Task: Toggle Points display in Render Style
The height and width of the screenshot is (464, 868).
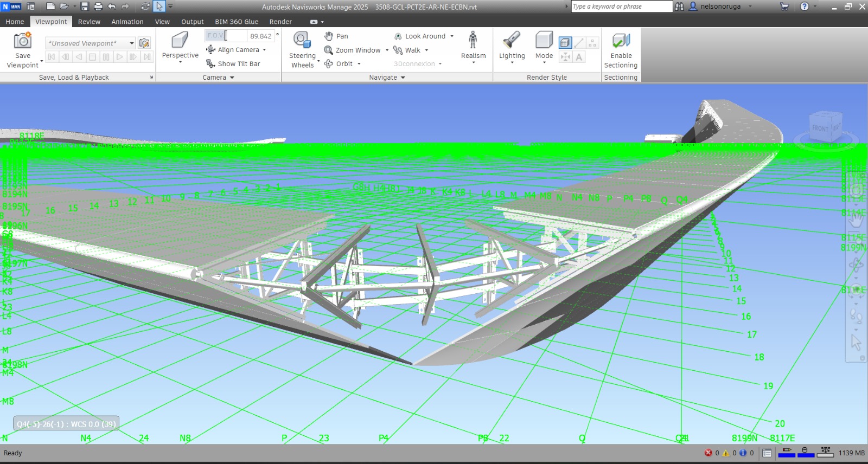Action: (592, 43)
